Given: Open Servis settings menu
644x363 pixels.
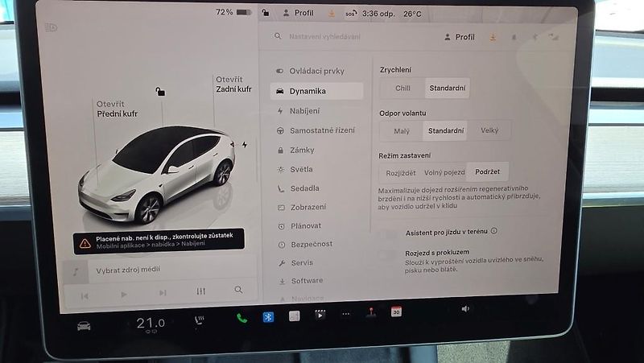Looking at the screenshot, I should coord(316,263).
